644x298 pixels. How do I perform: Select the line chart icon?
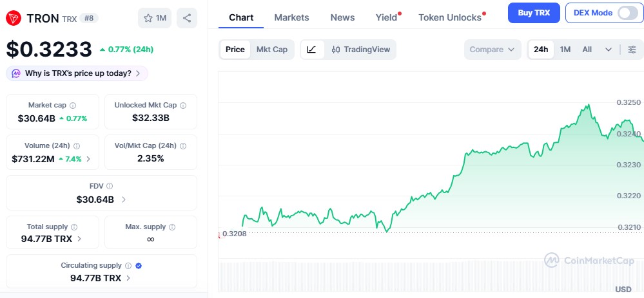(312, 50)
